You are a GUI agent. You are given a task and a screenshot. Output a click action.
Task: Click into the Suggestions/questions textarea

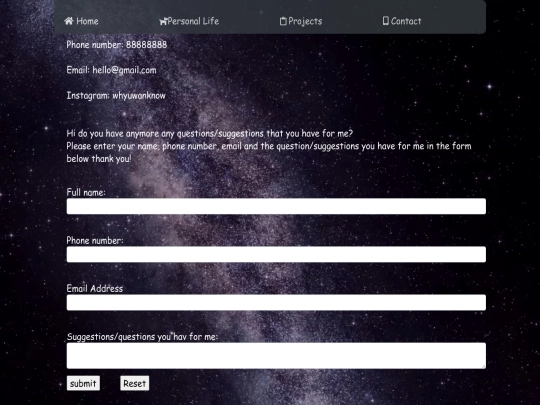[276, 356]
